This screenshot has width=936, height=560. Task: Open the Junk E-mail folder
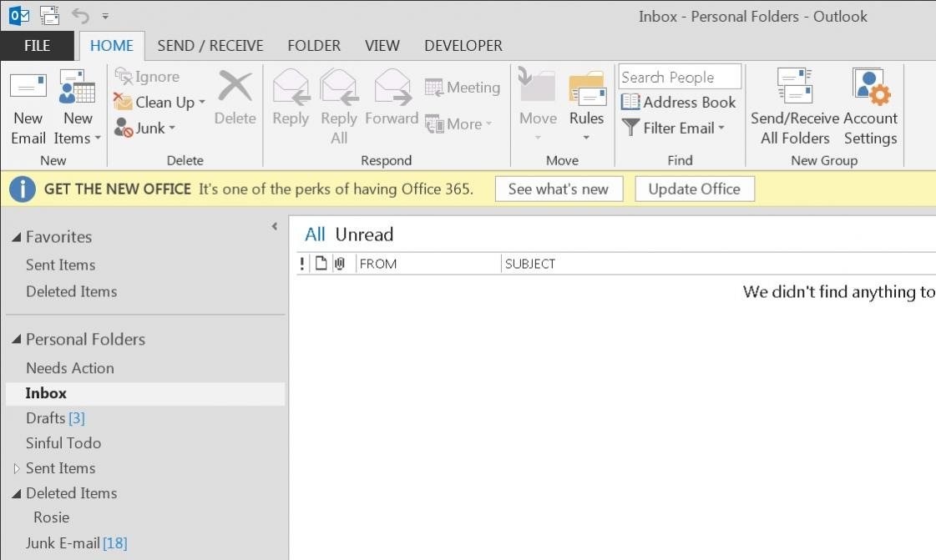[77, 543]
